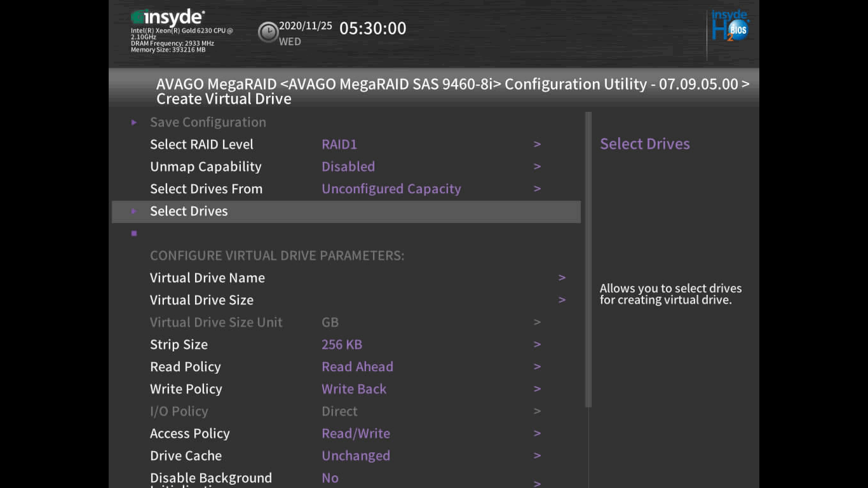The image size is (868, 488).
Task: Open the Strip Size 256 KB dropdown
Action: point(341,344)
